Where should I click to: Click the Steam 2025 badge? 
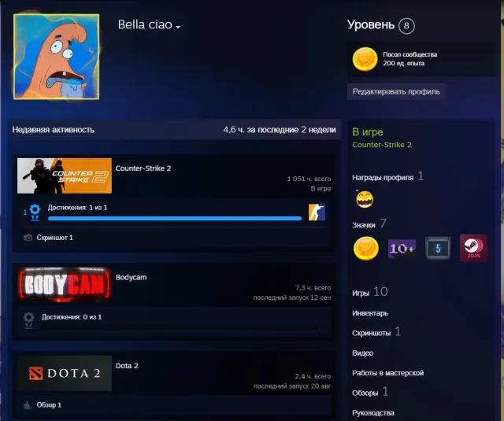point(473,248)
